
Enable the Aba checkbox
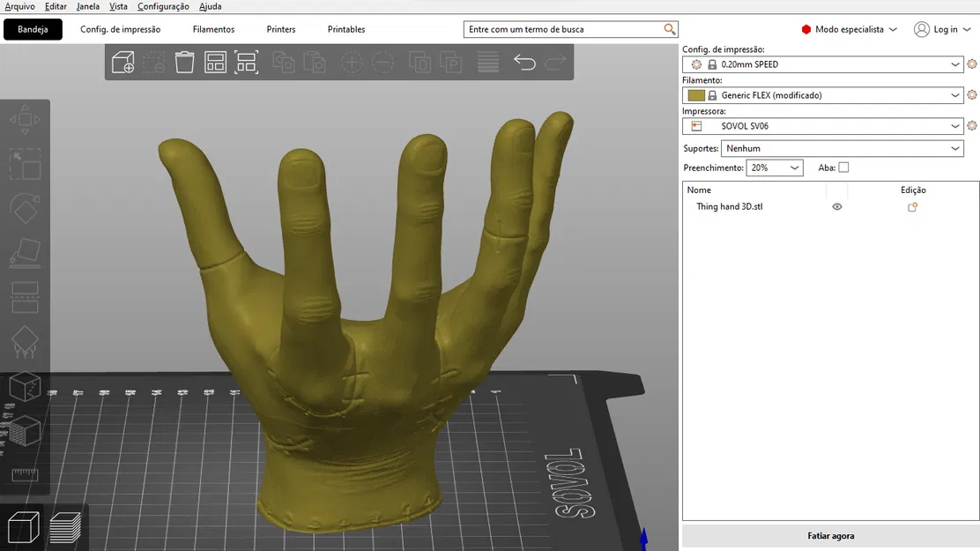pyautogui.click(x=843, y=168)
